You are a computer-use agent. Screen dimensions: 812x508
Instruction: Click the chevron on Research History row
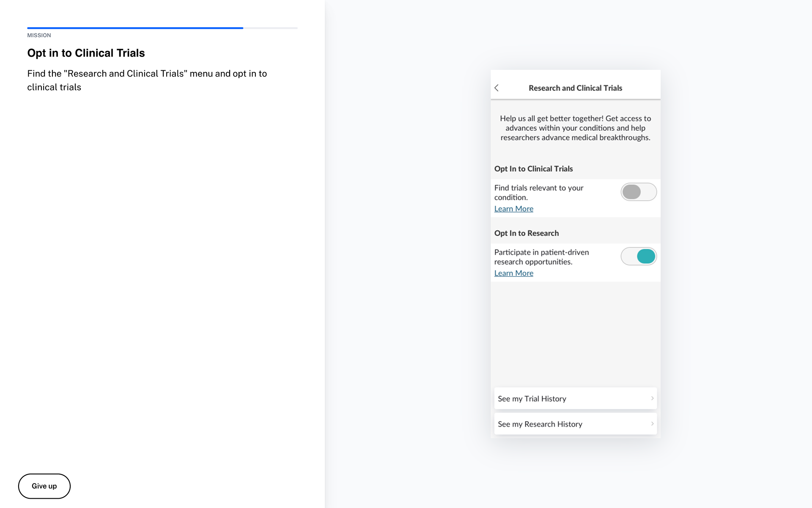[652, 424]
